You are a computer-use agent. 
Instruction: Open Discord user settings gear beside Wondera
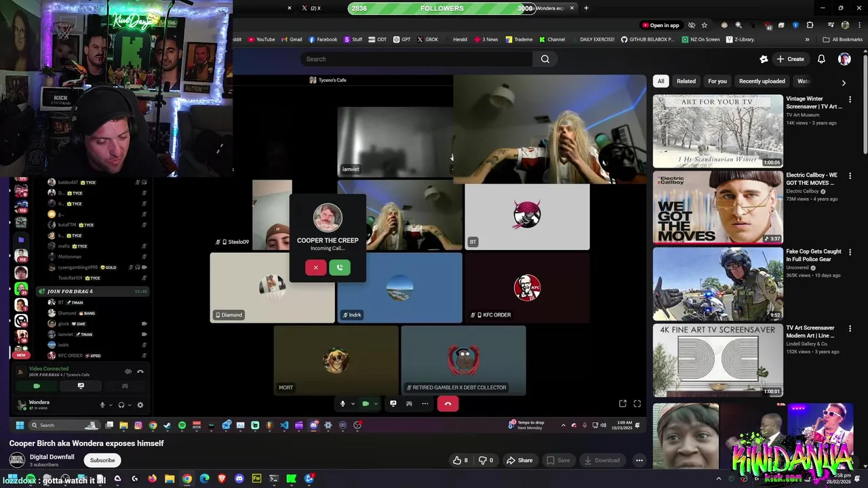(140, 405)
